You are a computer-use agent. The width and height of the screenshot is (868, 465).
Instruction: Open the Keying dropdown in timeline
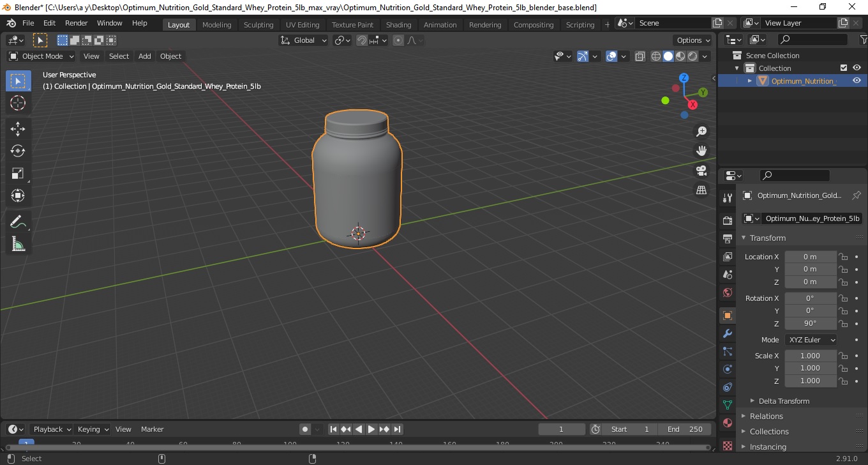click(93, 429)
